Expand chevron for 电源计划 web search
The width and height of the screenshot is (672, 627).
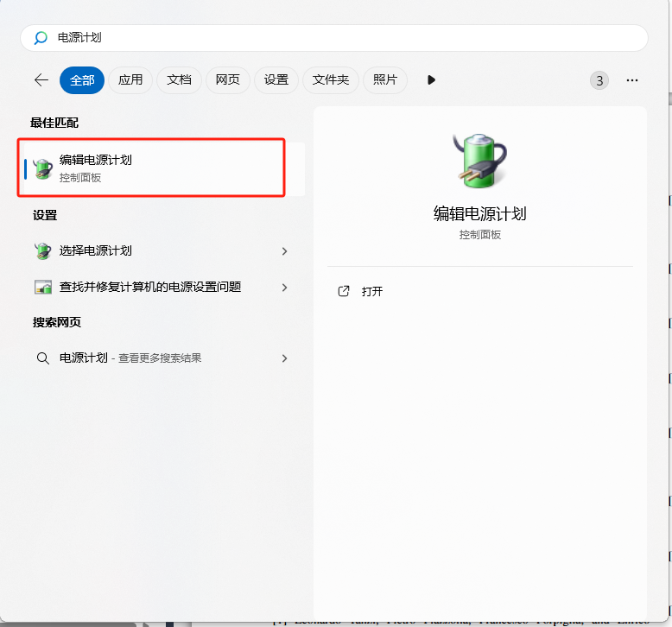[x=284, y=358]
